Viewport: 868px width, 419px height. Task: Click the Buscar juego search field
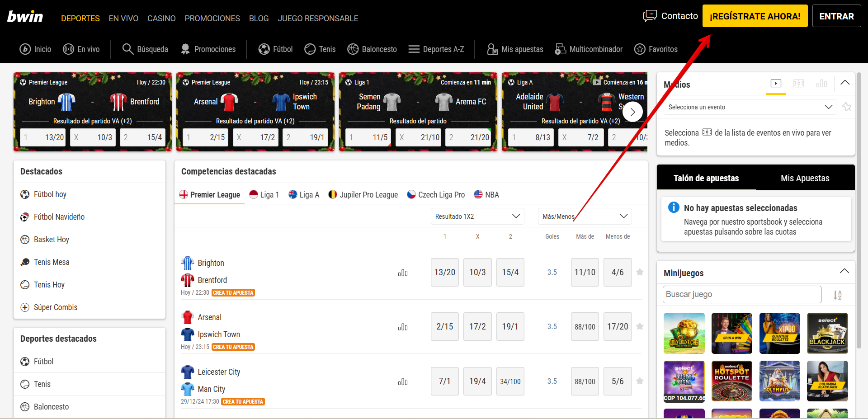(x=742, y=294)
